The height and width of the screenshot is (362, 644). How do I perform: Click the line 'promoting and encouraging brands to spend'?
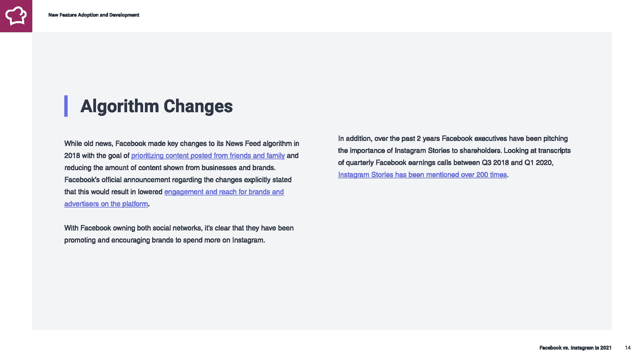(x=165, y=240)
